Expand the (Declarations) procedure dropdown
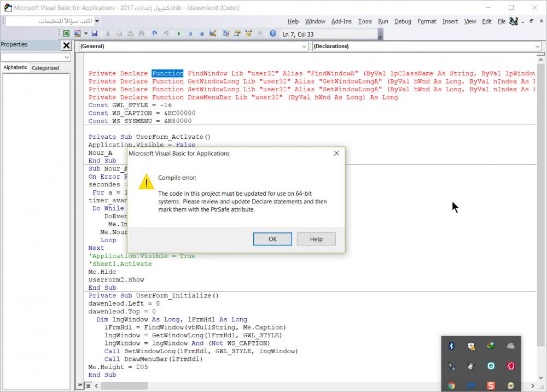547x392 pixels. click(538, 46)
